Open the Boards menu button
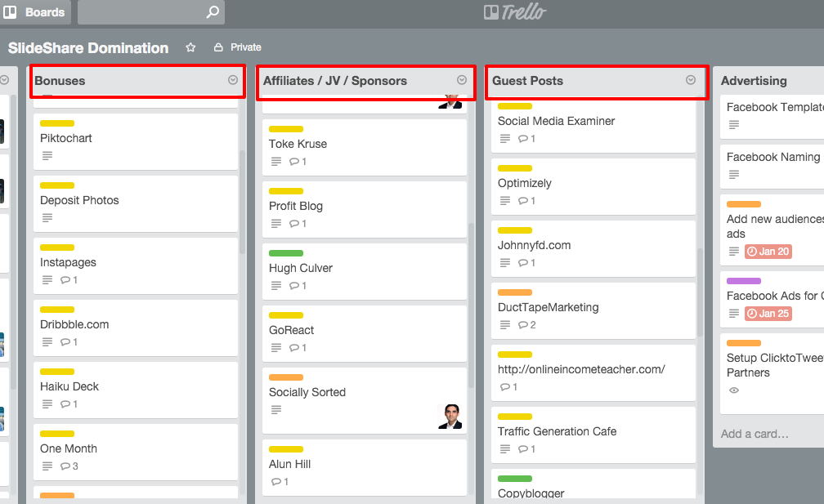The width and height of the screenshot is (824, 504). [34, 12]
